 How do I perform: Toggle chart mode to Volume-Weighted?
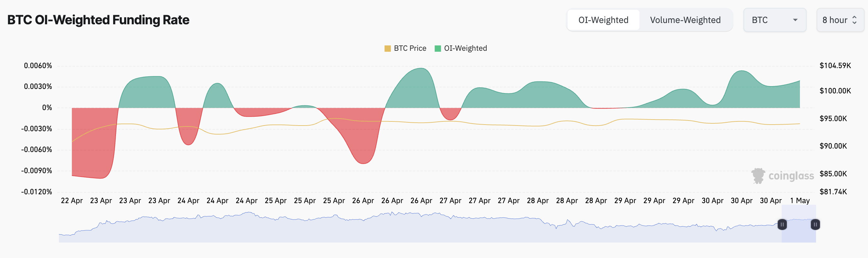pos(686,20)
